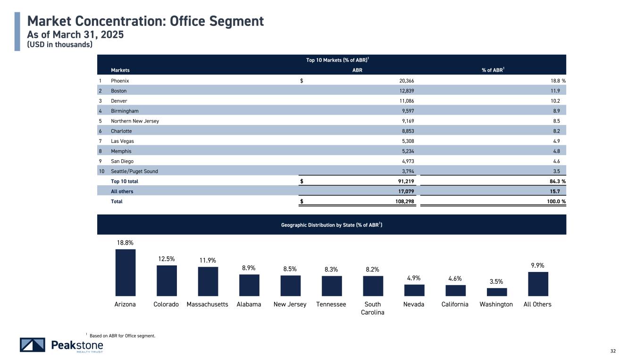Click the slide title Market Concentration: Office Segment

145,21
